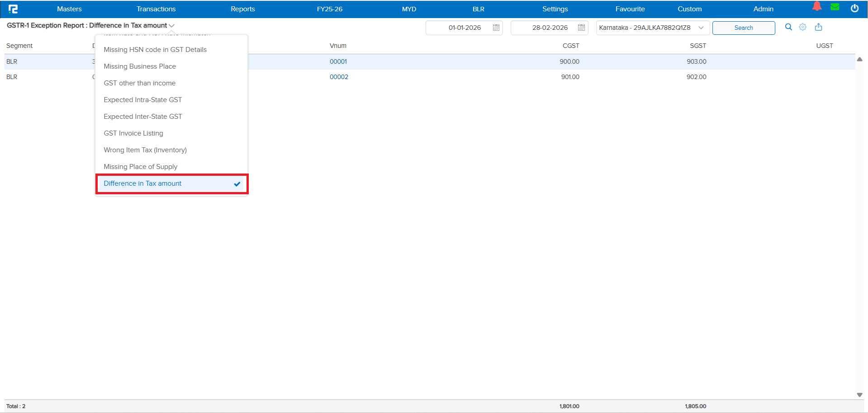Open the green messages envelope icon
The width and height of the screenshot is (868, 413).
835,7
